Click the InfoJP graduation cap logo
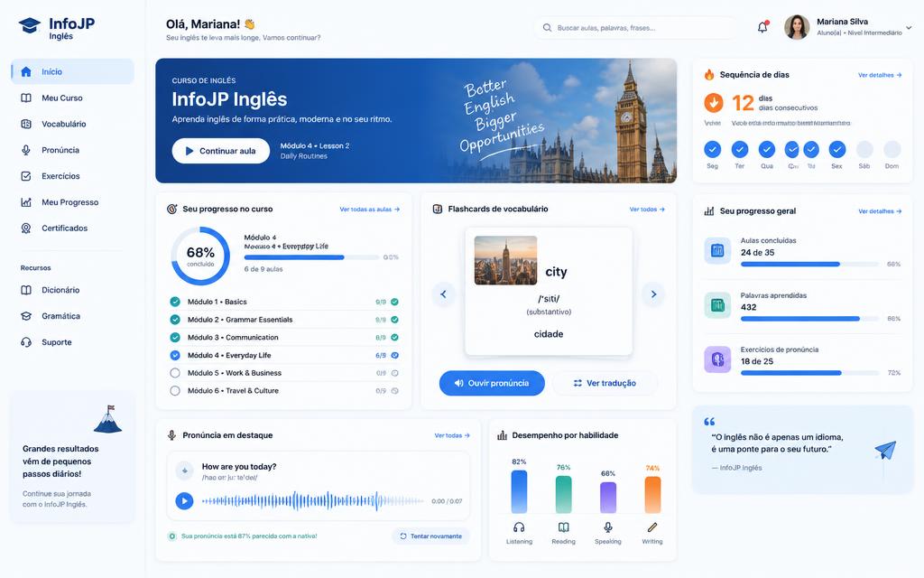The height and width of the screenshot is (578, 924). click(30, 25)
